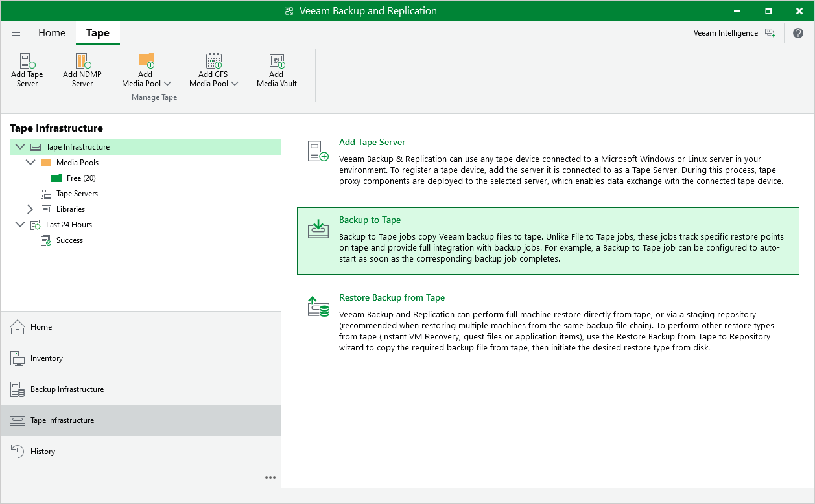The image size is (815, 504).
Task: Click the Restore Backup from Tape link
Action: point(392,297)
